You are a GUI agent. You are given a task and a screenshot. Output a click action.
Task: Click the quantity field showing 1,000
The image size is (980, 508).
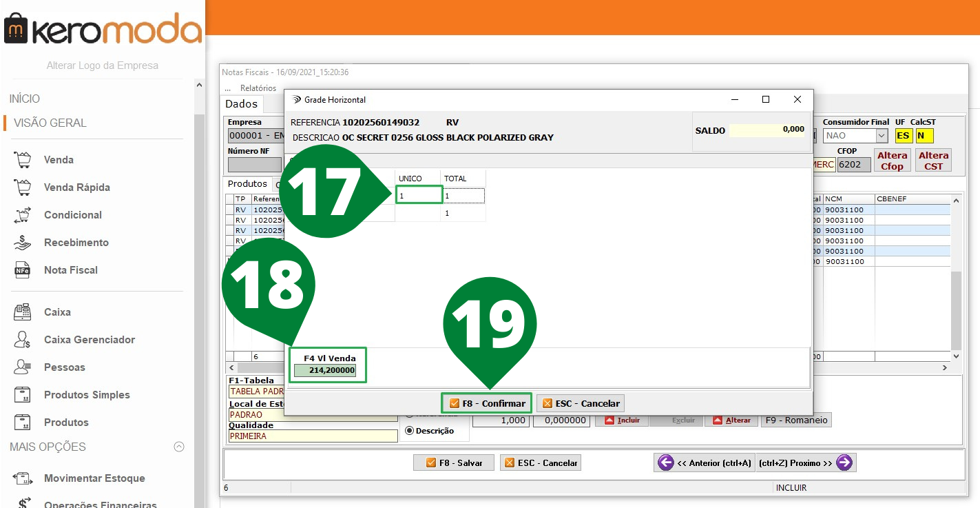501,420
